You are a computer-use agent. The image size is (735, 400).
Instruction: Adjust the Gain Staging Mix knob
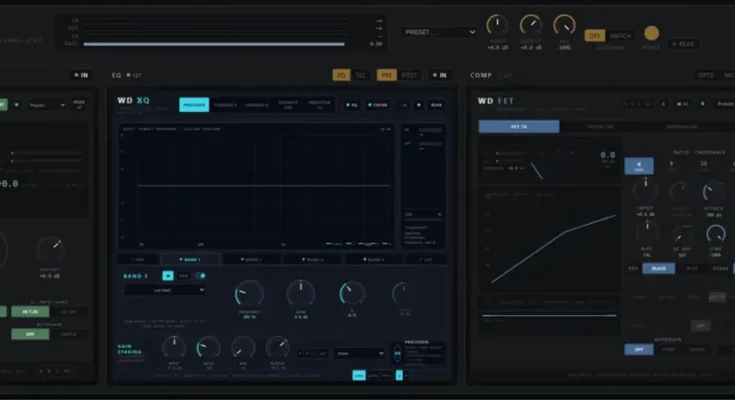click(x=243, y=348)
